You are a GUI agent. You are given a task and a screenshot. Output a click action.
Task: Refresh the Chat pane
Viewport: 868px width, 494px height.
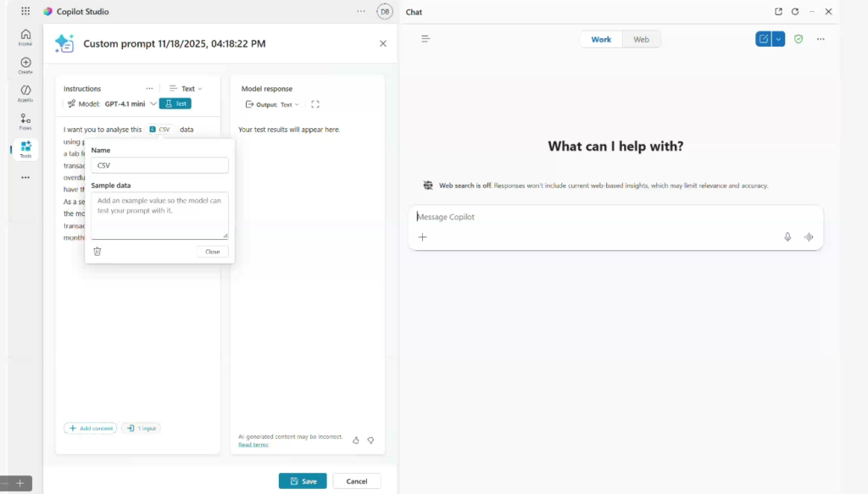point(795,12)
